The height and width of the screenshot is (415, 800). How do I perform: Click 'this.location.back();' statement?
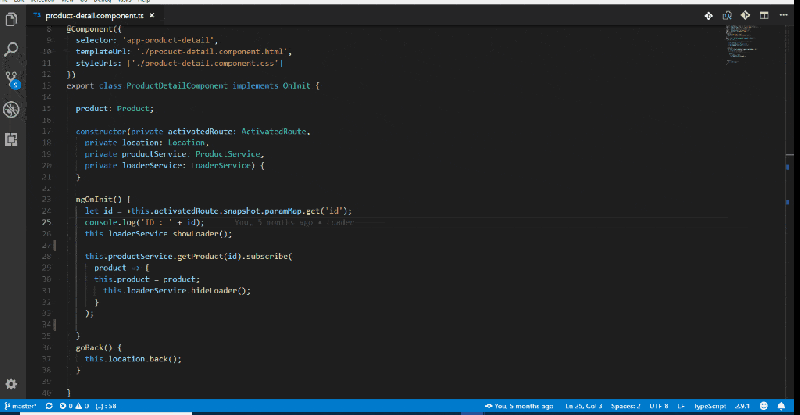(133, 359)
